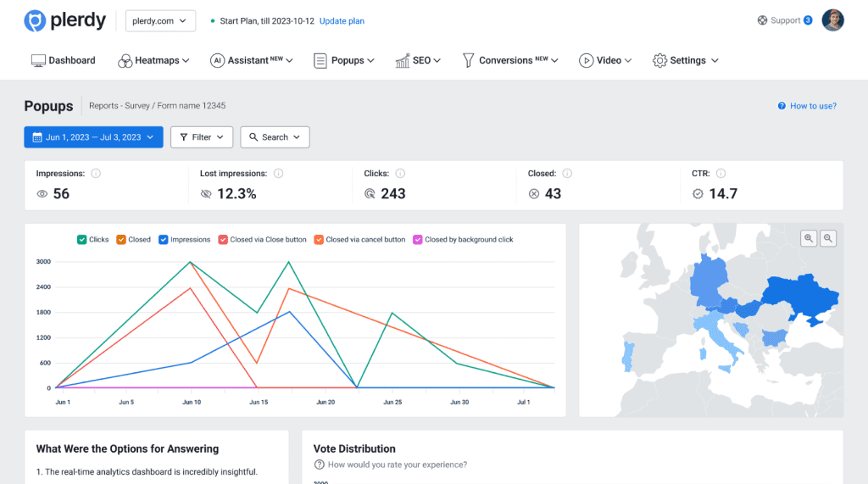868x484 pixels.
Task: Click the Support notification badge
Action: click(808, 20)
